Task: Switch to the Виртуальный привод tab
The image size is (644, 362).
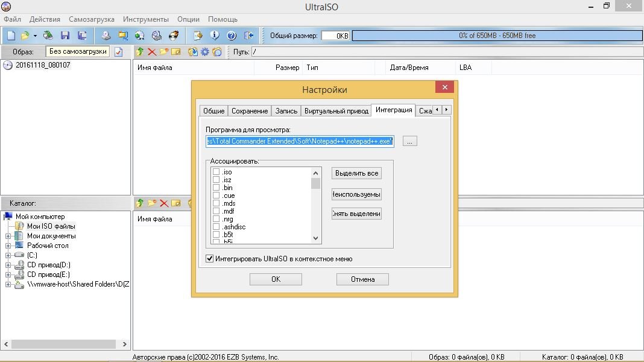Action: [x=336, y=111]
